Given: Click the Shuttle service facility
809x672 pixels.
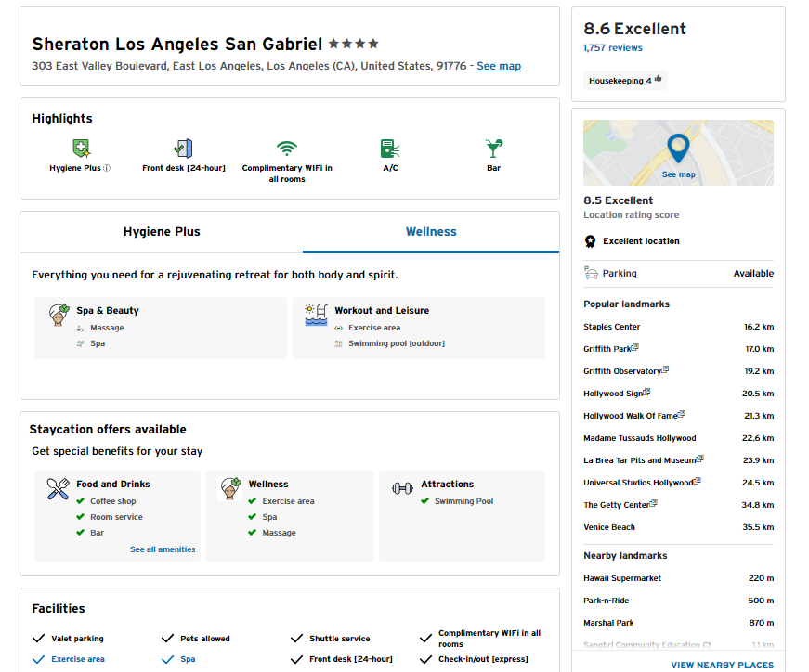Looking at the screenshot, I should click(340, 639).
